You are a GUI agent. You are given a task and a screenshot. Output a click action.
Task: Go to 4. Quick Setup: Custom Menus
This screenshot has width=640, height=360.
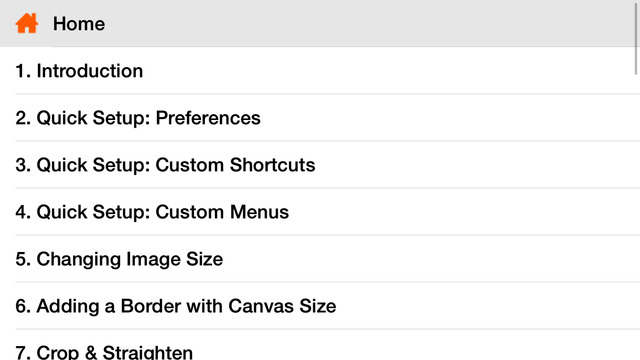[x=320, y=211]
